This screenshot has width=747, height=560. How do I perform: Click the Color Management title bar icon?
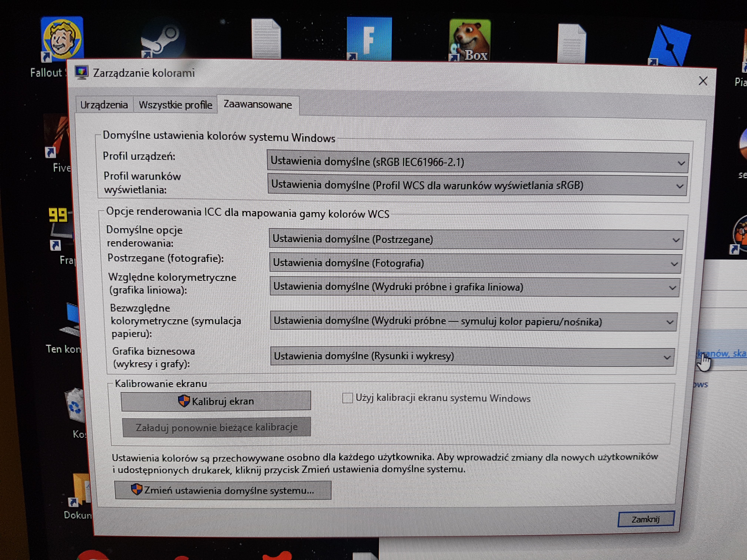[81, 72]
